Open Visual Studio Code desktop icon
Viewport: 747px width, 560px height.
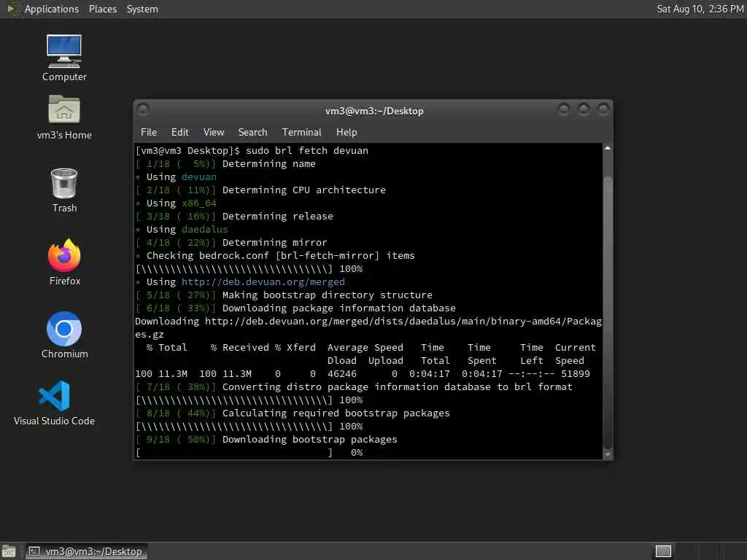click(x=54, y=402)
